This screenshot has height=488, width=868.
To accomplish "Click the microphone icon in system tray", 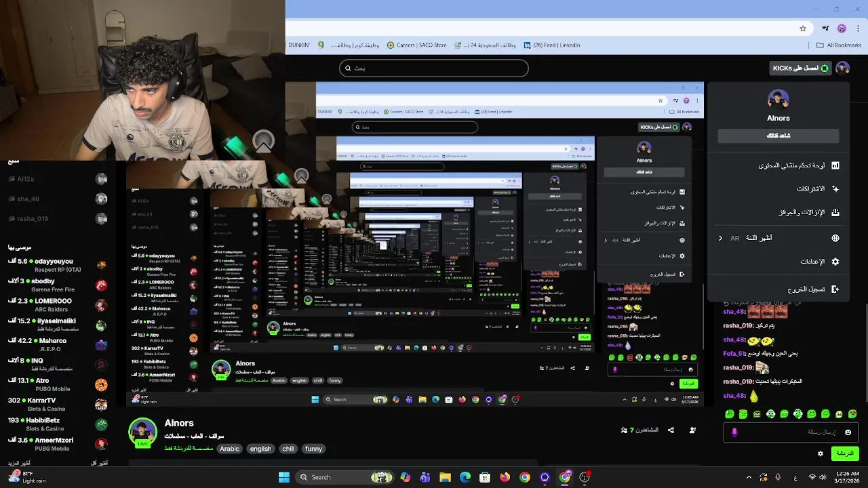I will tap(778, 477).
